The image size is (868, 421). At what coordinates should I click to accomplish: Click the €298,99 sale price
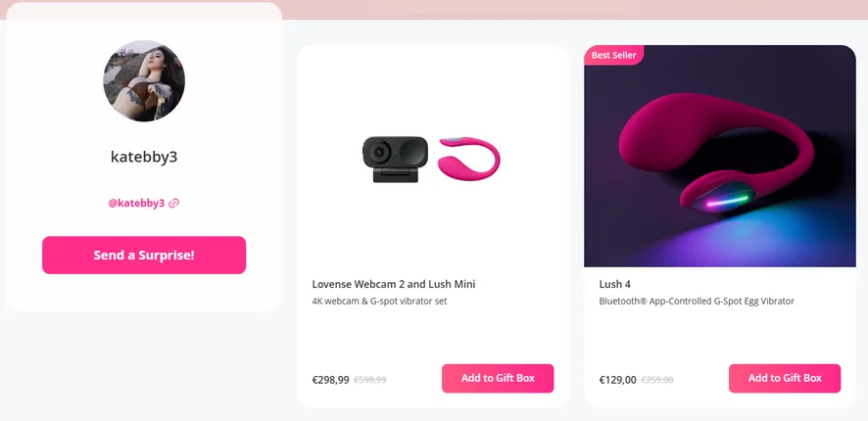coord(330,380)
